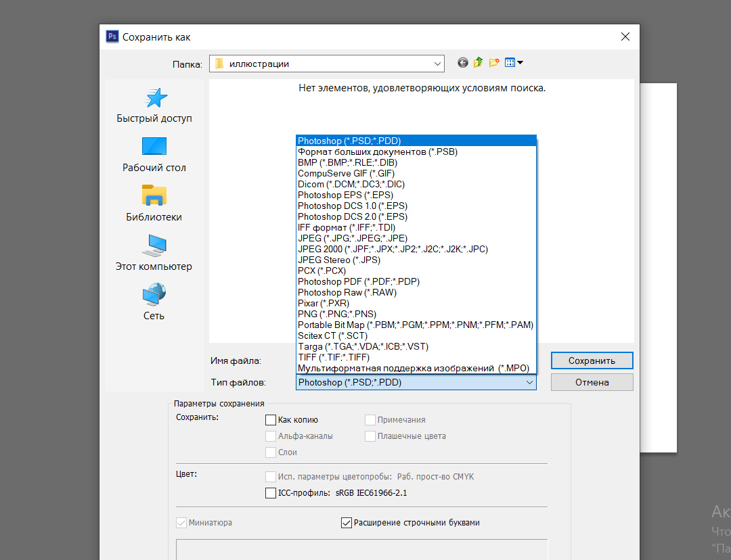
Task: Go to Рабочий стол location
Action: pos(154,155)
